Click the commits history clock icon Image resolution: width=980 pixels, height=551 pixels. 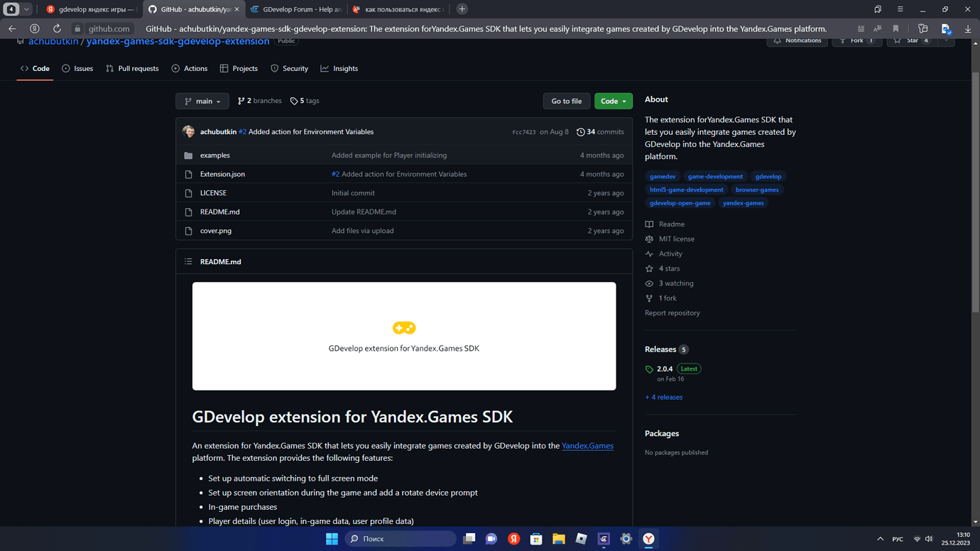581,131
